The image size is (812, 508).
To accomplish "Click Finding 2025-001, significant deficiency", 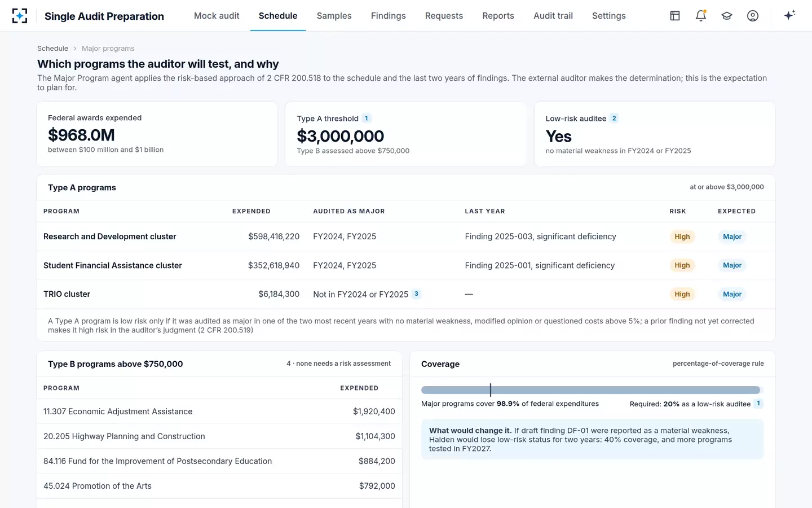I will click(x=540, y=265).
